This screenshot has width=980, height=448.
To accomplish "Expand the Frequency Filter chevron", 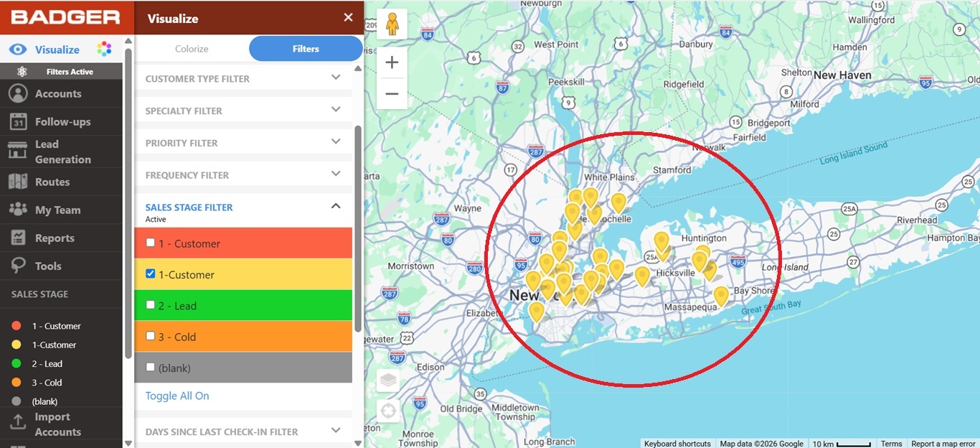I will click(x=336, y=173).
